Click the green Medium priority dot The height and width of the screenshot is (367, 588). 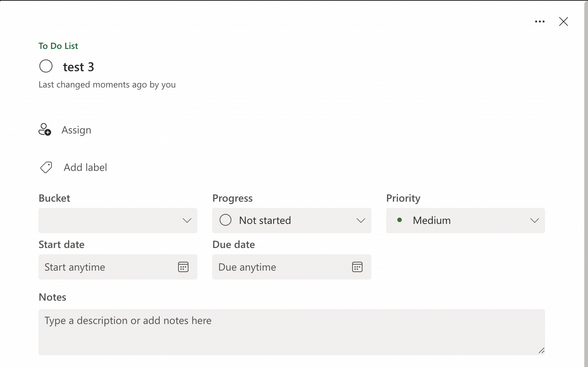[x=400, y=220]
